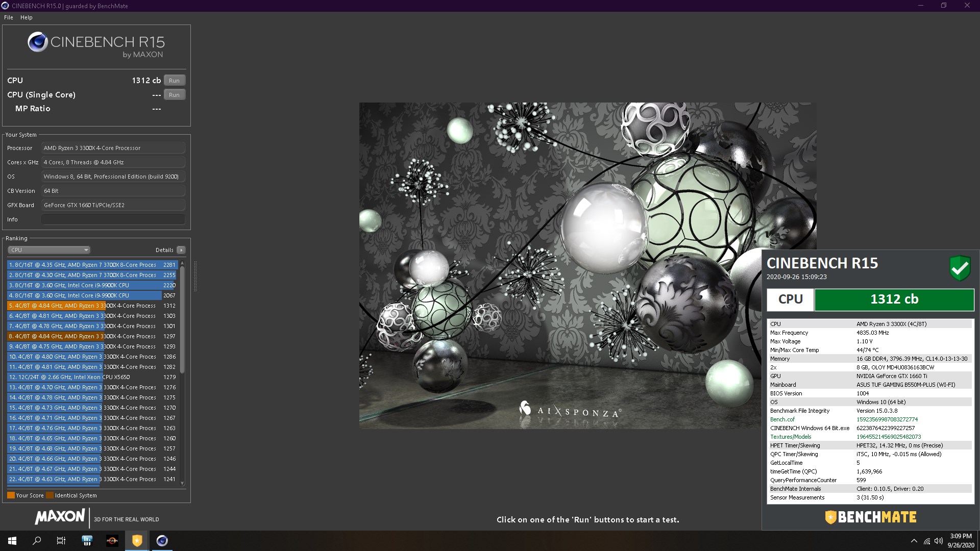Click the ranking list scrollbar thumb
Image resolution: width=980 pixels, height=551 pixels.
(182, 320)
